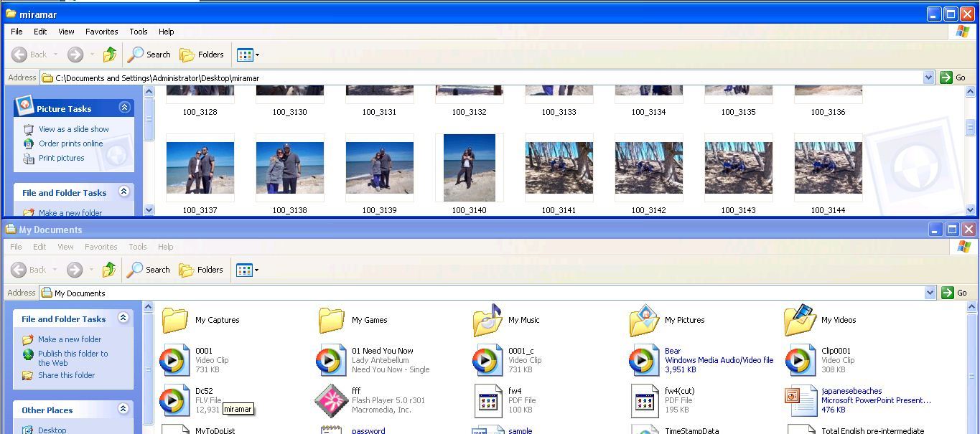This screenshot has width=980, height=434.
Task: Select the fff Flash Player icon
Action: coord(331,400)
